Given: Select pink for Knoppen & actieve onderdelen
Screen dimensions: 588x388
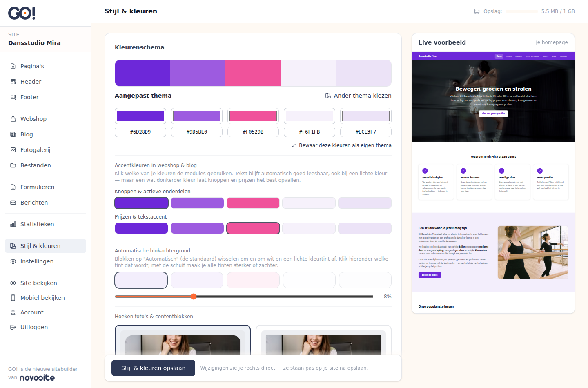Looking at the screenshot, I should pyautogui.click(x=253, y=203).
